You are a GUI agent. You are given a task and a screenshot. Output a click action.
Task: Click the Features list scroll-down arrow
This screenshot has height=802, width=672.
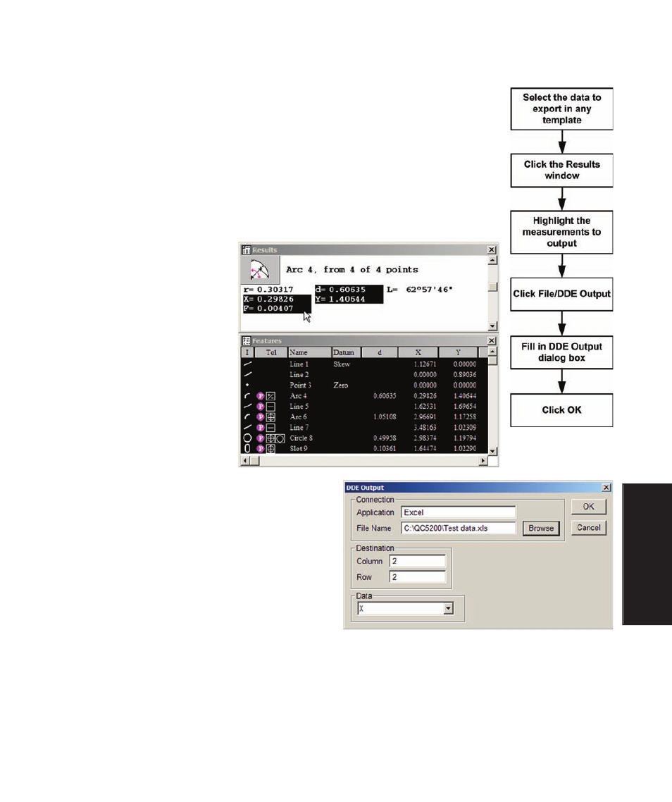click(x=492, y=451)
